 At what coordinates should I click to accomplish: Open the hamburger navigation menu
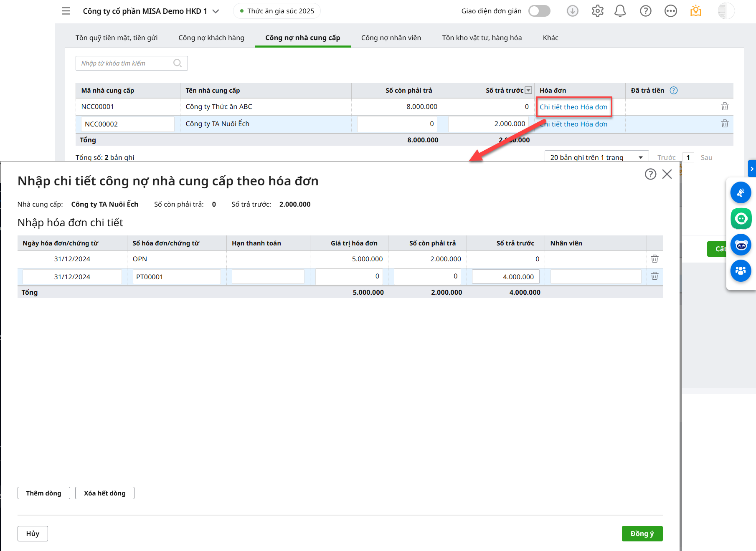[66, 11]
